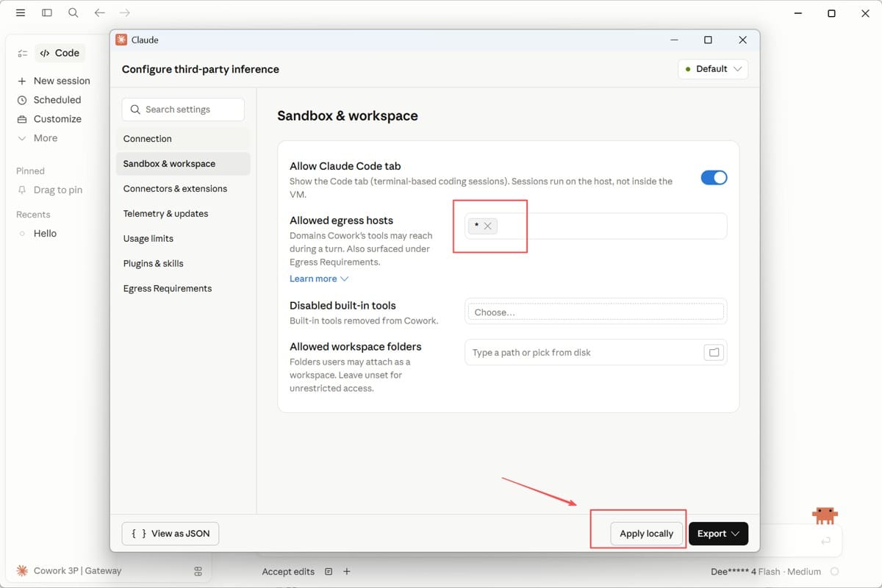Remove the * egress host chip
Viewport: 882px width, 588px height.
(487, 226)
